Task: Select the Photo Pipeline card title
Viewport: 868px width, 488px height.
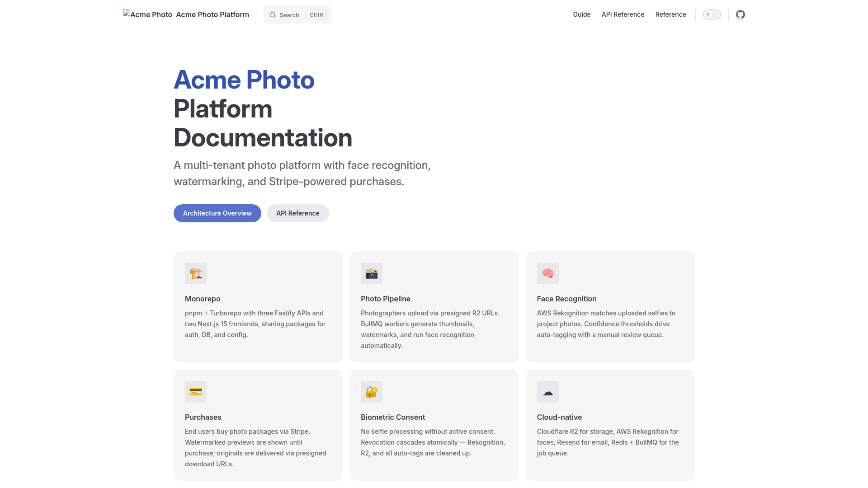Action: [386, 299]
